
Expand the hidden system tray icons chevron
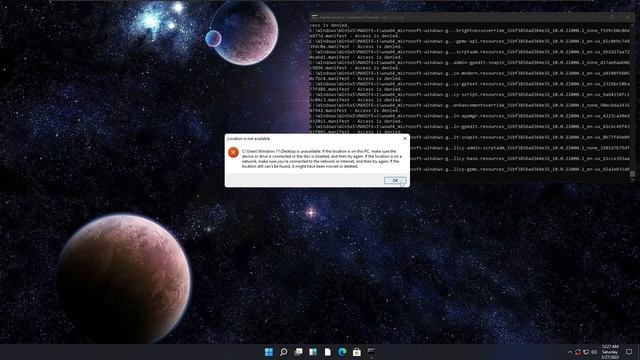click(x=570, y=352)
